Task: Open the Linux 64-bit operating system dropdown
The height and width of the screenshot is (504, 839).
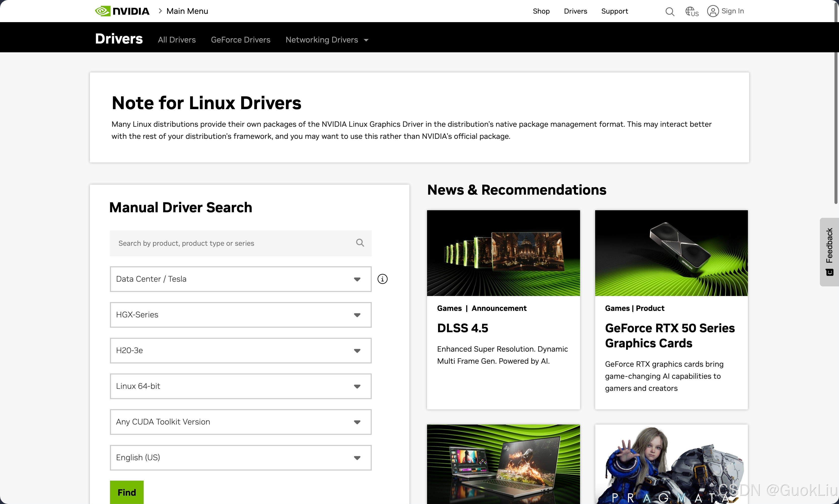Action: (241, 386)
